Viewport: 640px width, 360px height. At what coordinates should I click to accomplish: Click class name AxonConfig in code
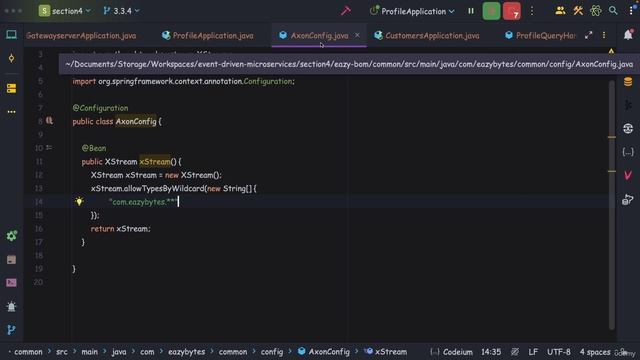point(136,121)
